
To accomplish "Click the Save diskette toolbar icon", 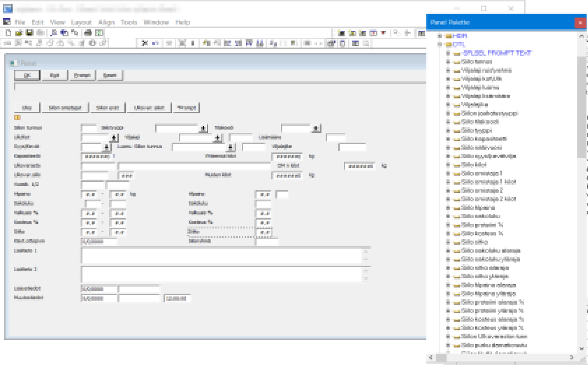I will [x=29, y=33].
